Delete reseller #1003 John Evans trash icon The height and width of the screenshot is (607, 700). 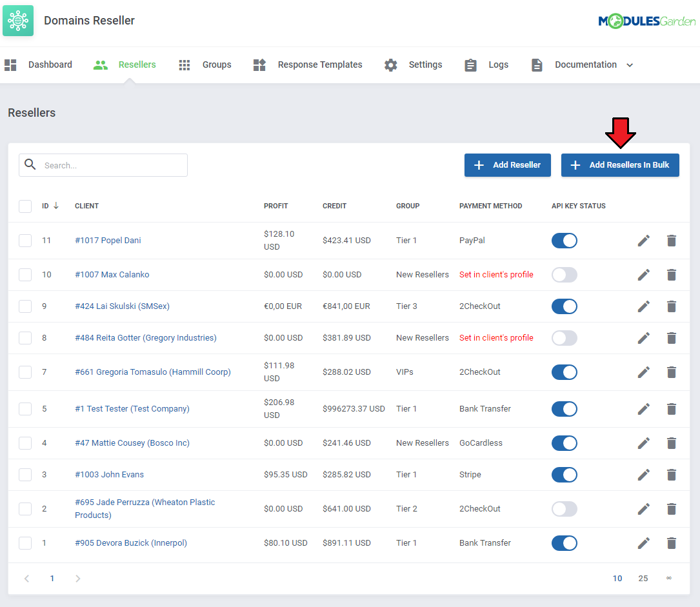(672, 475)
